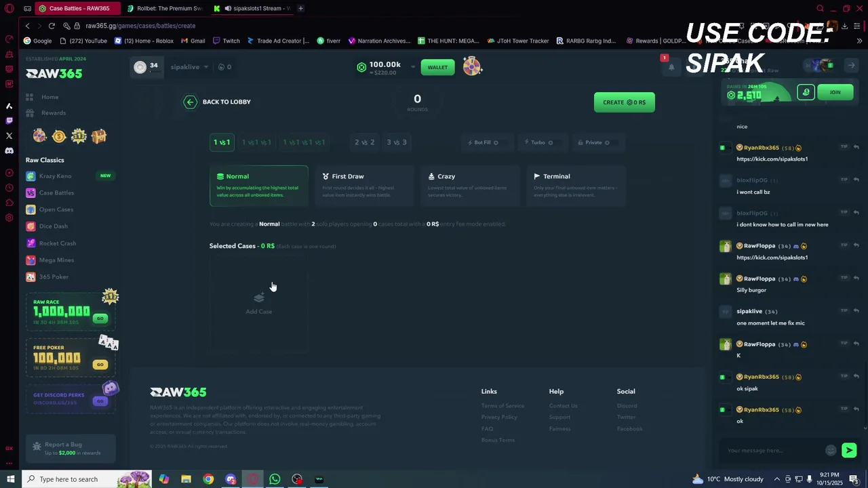Choose the Crazy battle mode
This screenshot has width=868, height=488.
point(470,185)
